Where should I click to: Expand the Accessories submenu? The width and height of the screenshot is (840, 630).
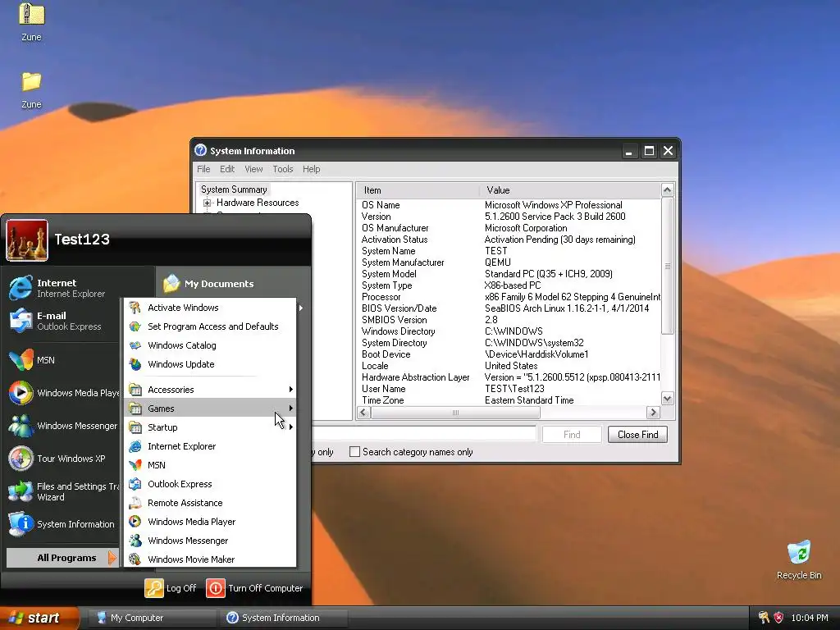(210, 390)
